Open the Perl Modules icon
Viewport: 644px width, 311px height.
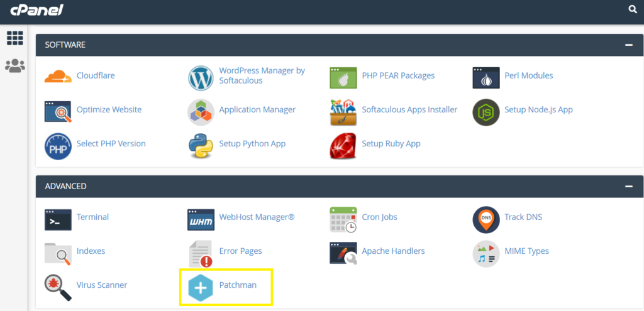click(486, 77)
